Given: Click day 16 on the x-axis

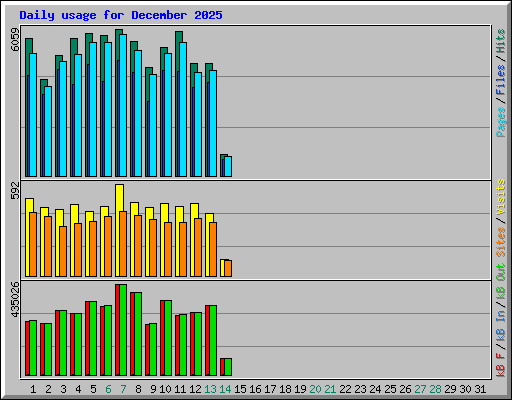Looking at the screenshot, I should (x=255, y=389).
